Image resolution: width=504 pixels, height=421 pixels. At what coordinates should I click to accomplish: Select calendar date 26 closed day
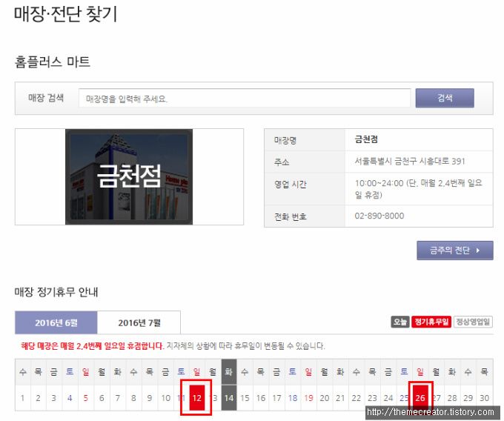(x=420, y=398)
